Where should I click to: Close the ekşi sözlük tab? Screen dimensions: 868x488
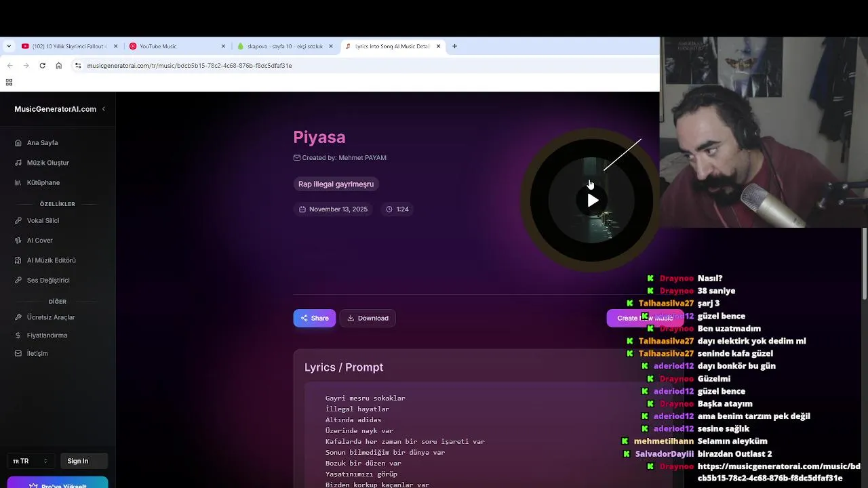tap(331, 46)
